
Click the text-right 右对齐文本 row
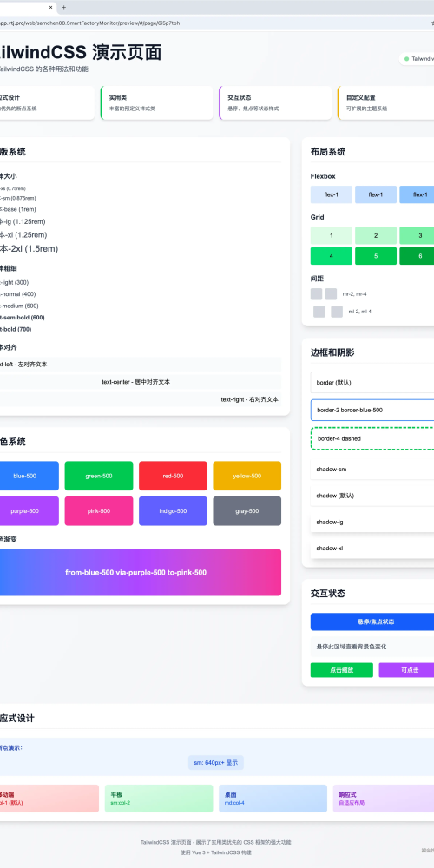tap(140, 399)
